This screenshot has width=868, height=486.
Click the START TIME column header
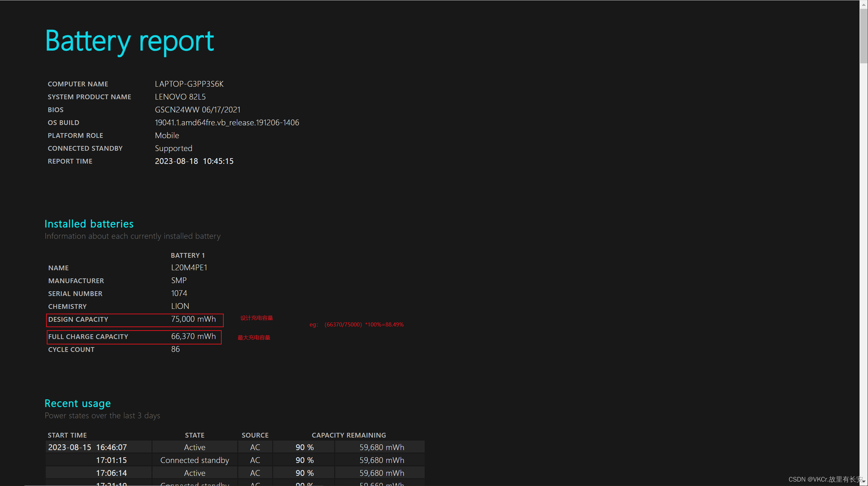click(x=67, y=435)
